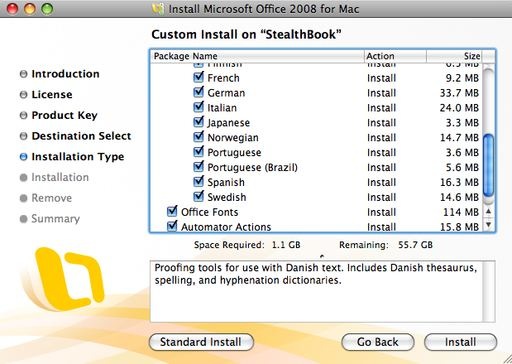The height and width of the screenshot is (364, 512).
Task: Select the Portuguese (Brazil) row label
Action: [x=252, y=168]
